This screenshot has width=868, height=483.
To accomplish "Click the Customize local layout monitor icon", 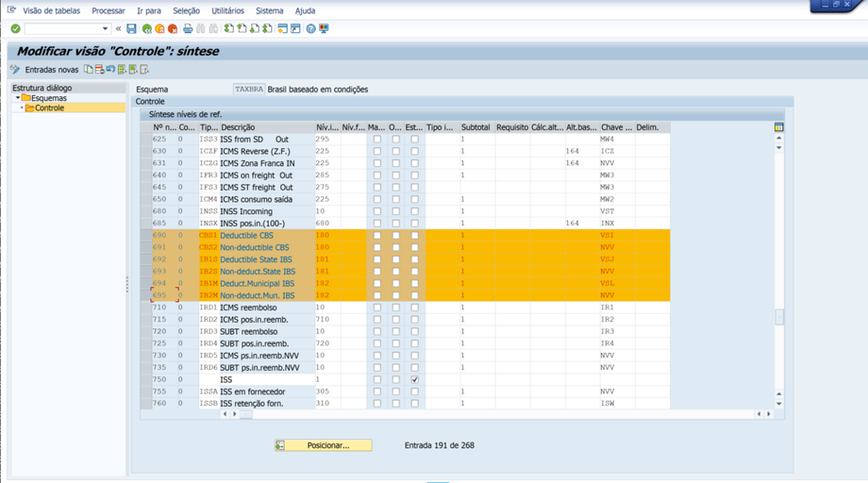I will 325,29.
